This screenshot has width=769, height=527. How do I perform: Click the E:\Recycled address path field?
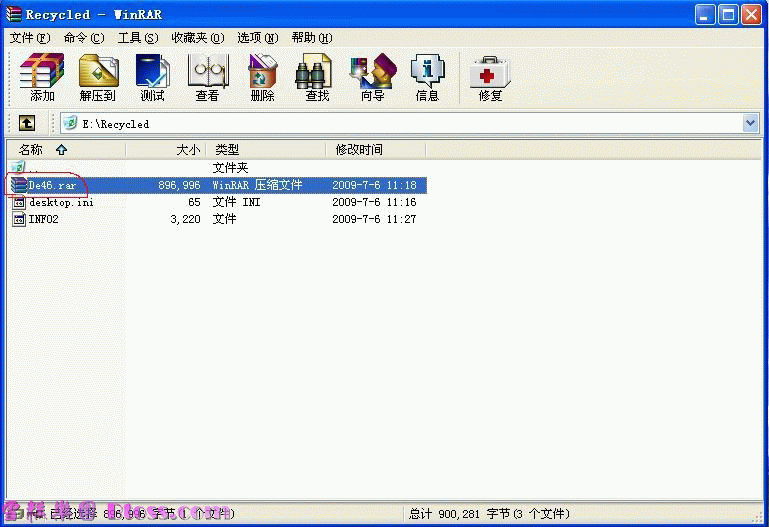[x=410, y=123]
